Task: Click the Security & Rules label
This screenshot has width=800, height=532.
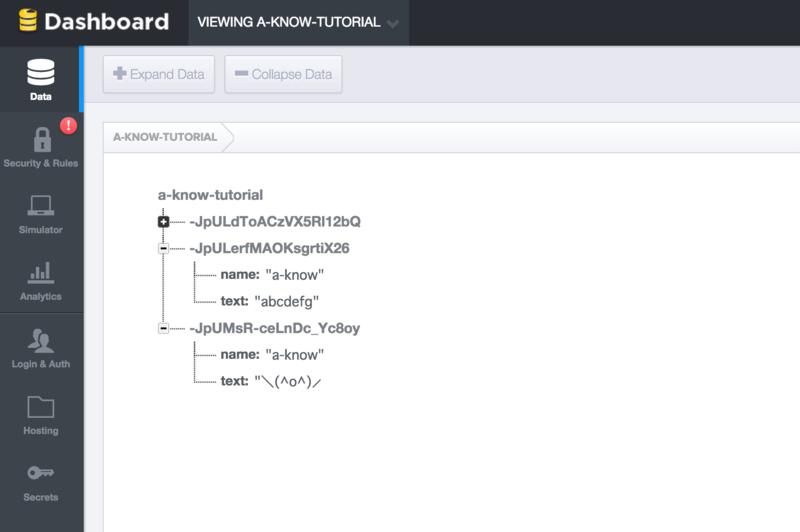Action: [x=41, y=163]
